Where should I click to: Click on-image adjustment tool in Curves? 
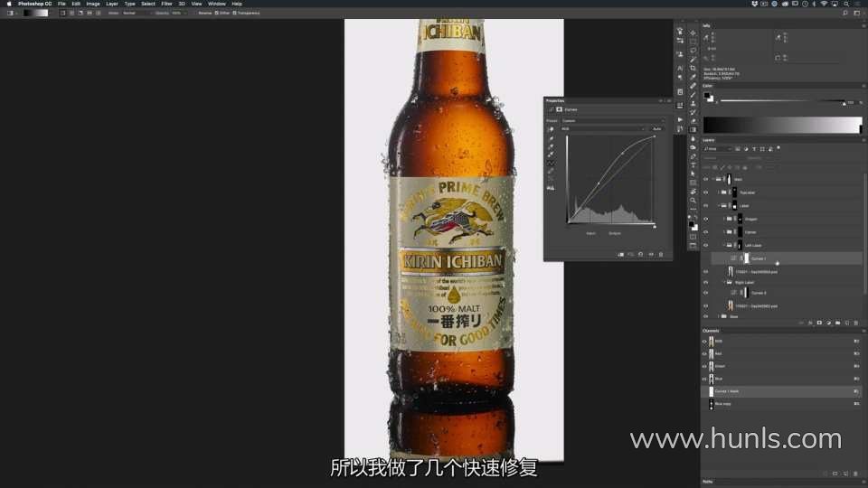(x=551, y=129)
